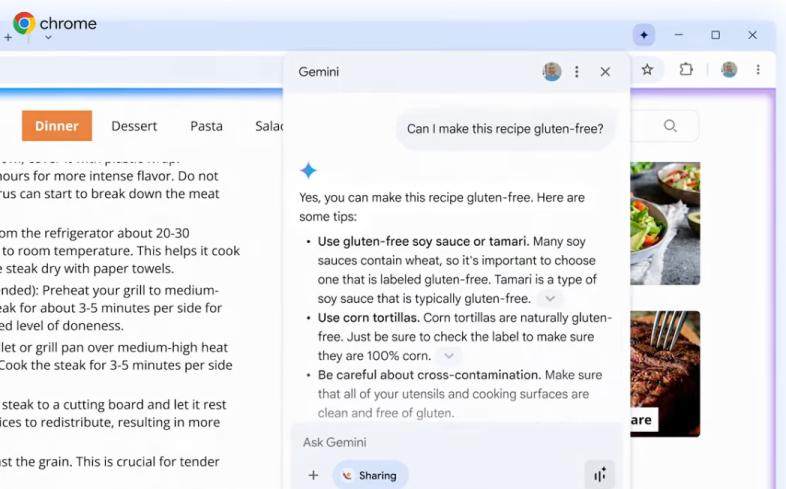Open the tab search dropdown chevron
The image size is (786, 489).
47,38
